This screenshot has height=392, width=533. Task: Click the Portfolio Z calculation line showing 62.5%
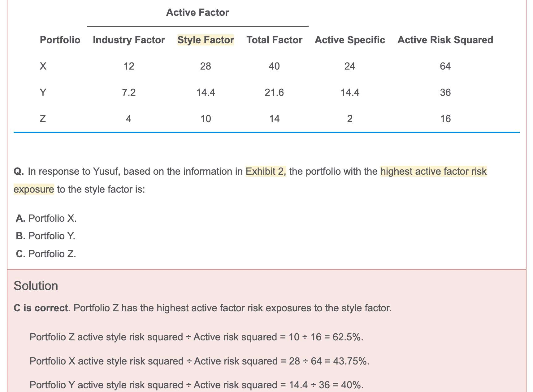(x=196, y=337)
